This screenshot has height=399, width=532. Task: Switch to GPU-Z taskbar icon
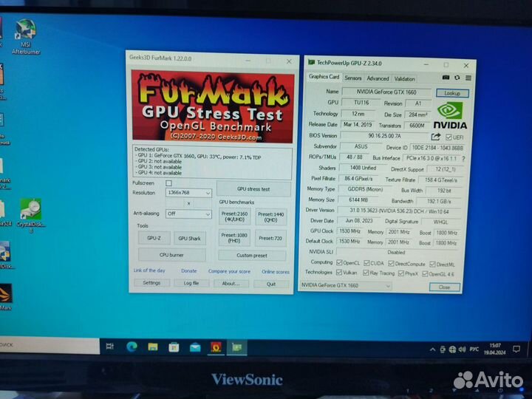coord(237,347)
